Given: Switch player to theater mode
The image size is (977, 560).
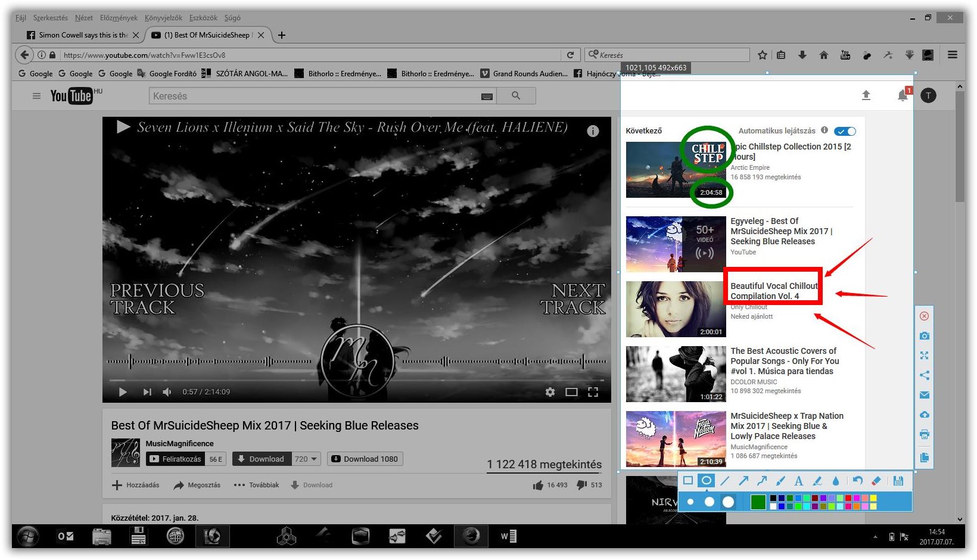Looking at the screenshot, I should point(571,392).
